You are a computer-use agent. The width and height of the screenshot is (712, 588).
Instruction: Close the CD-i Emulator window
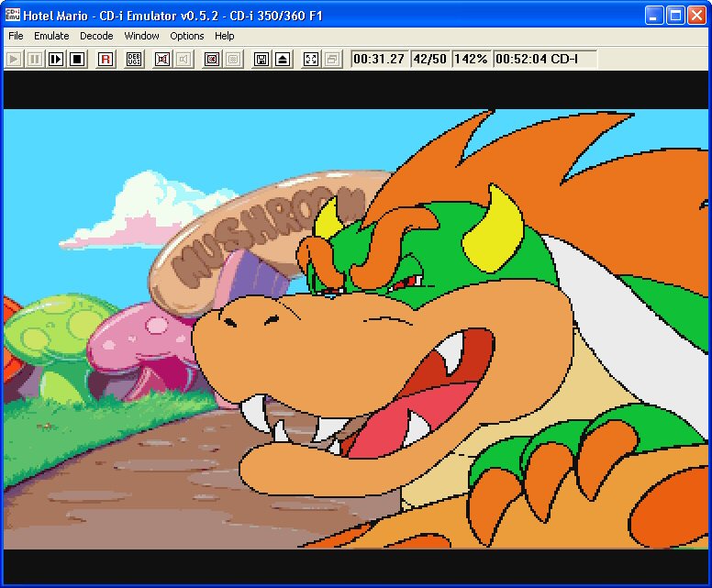click(x=696, y=16)
